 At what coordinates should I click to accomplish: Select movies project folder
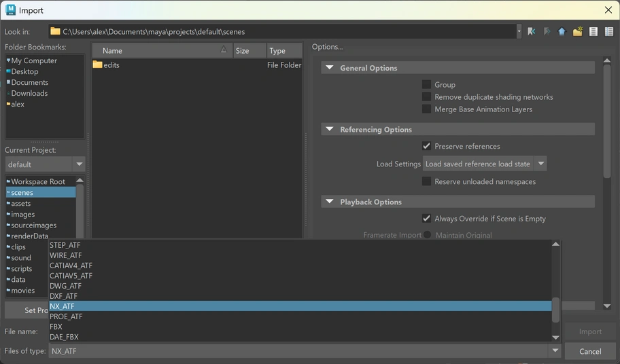point(23,290)
